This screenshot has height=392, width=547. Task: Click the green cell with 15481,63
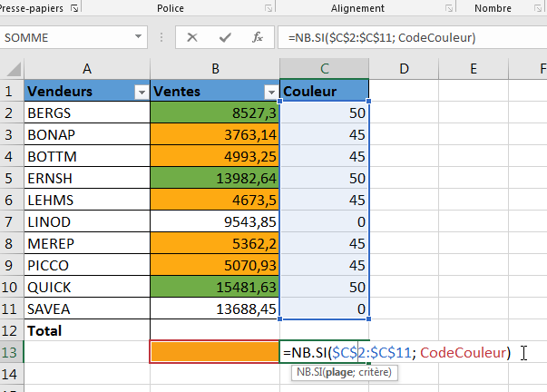(214, 287)
